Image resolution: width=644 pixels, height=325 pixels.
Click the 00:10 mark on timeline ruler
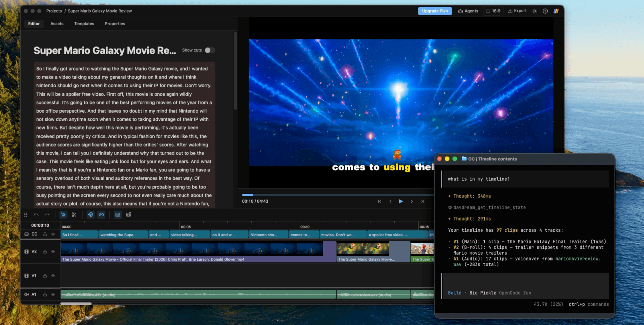pos(305,227)
